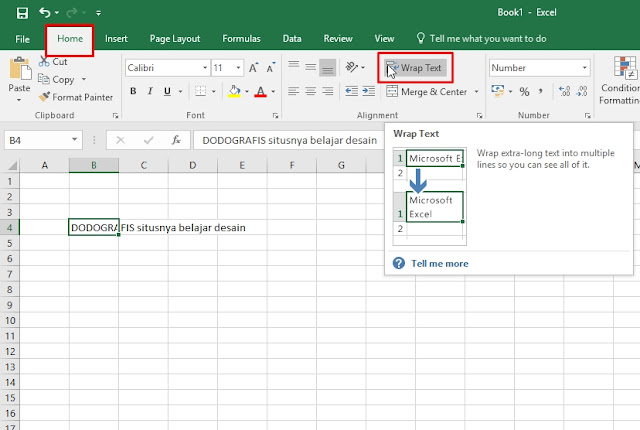
Task: Open the fill color palette arrow
Action: 247,91
